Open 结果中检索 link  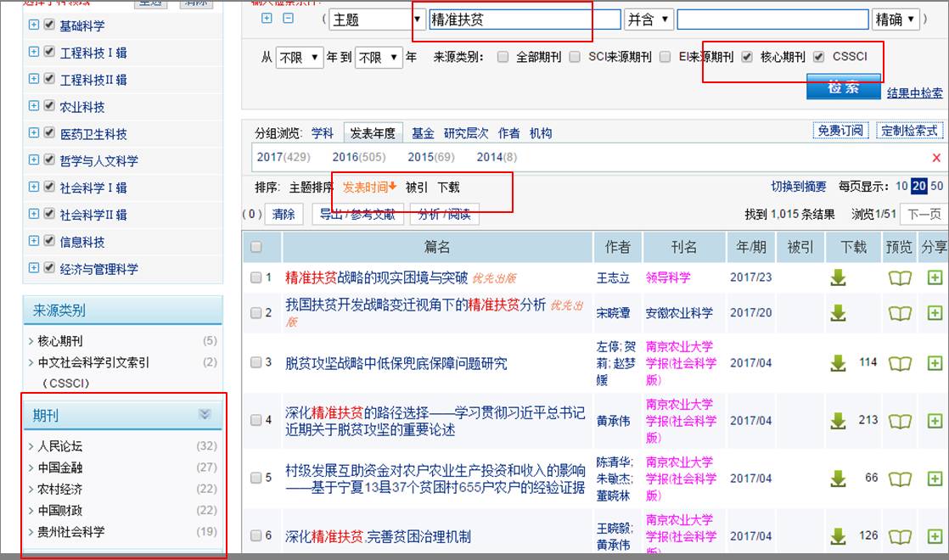(914, 93)
